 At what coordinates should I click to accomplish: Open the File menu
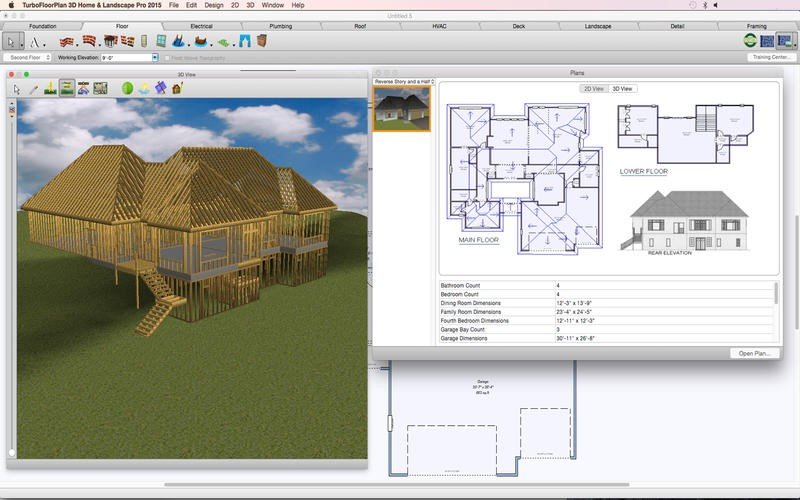(173, 5)
